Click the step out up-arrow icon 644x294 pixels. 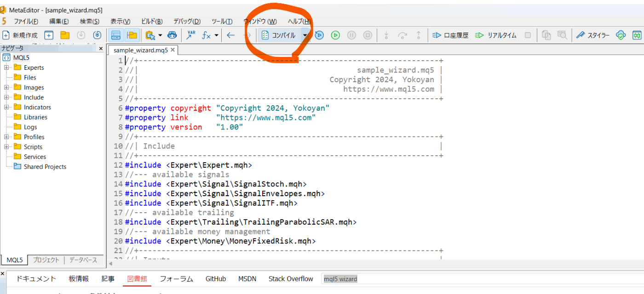click(419, 35)
